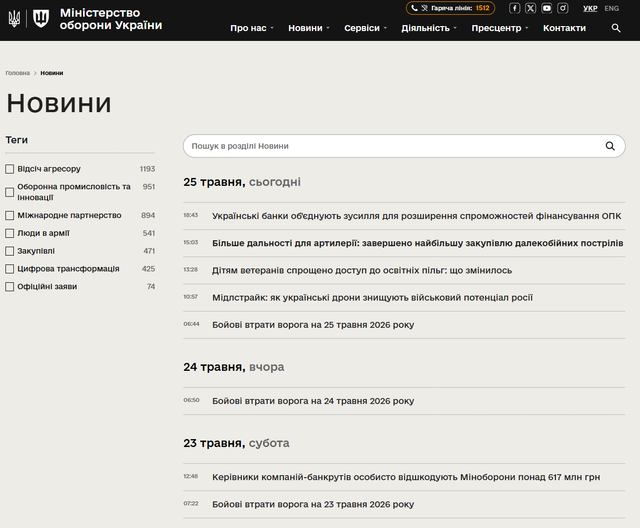Open article Українські банки об'єднують зусилля

pyautogui.click(x=416, y=216)
